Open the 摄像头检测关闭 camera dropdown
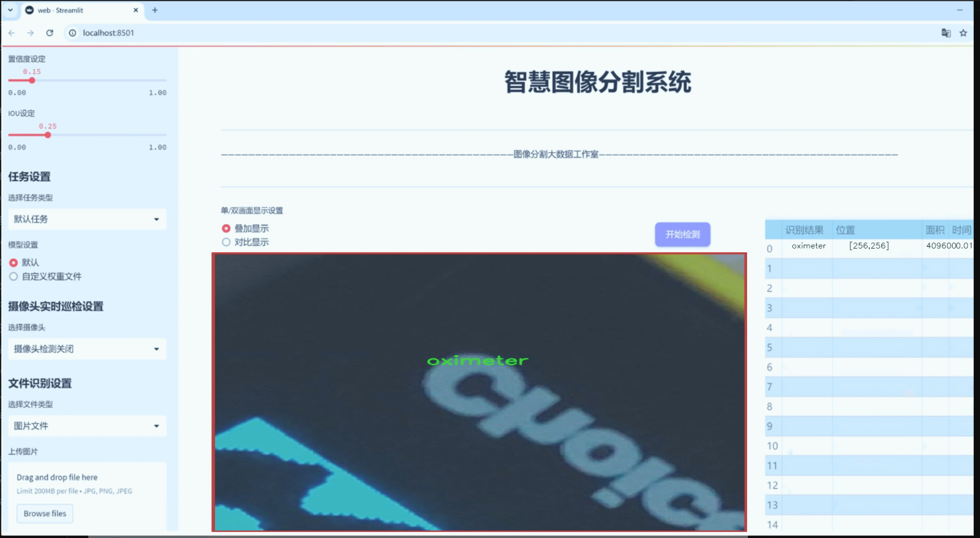Screen dimensions: 980x538 point(87,349)
